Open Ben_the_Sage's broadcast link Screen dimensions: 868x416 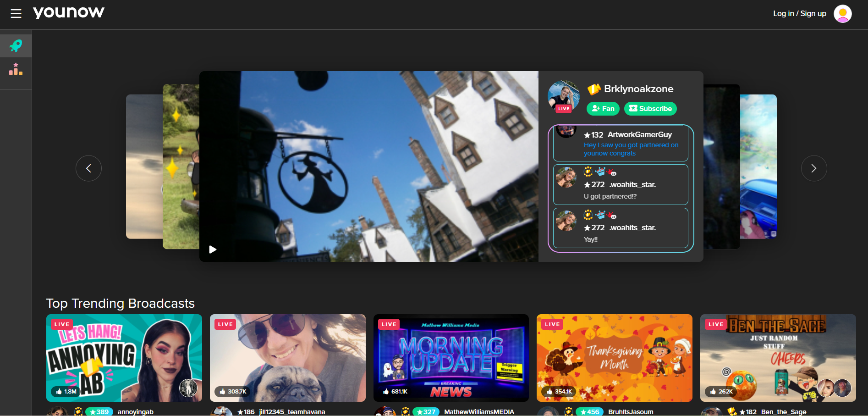click(784, 411)
